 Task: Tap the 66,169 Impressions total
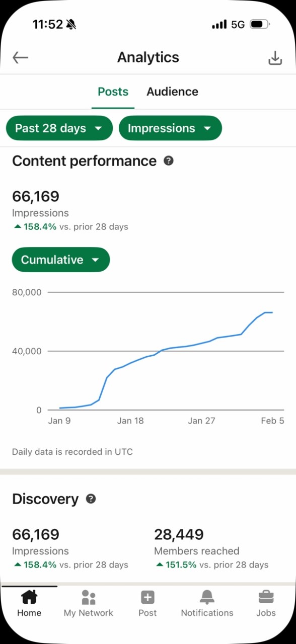pos(35,196)
